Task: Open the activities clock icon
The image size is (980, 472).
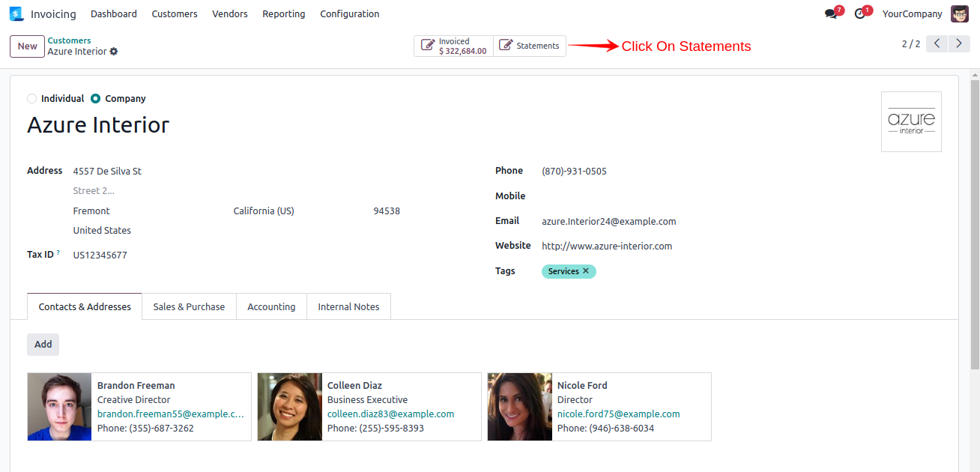Action: pyautogui.click(x=859, y=13)
